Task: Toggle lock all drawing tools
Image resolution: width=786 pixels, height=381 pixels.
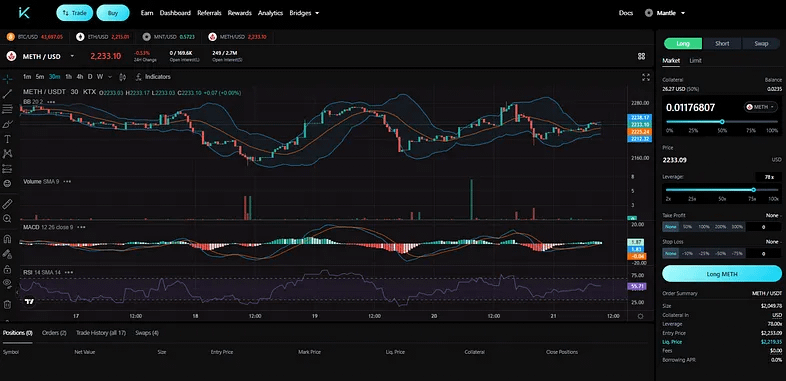Action: (8, 269)
